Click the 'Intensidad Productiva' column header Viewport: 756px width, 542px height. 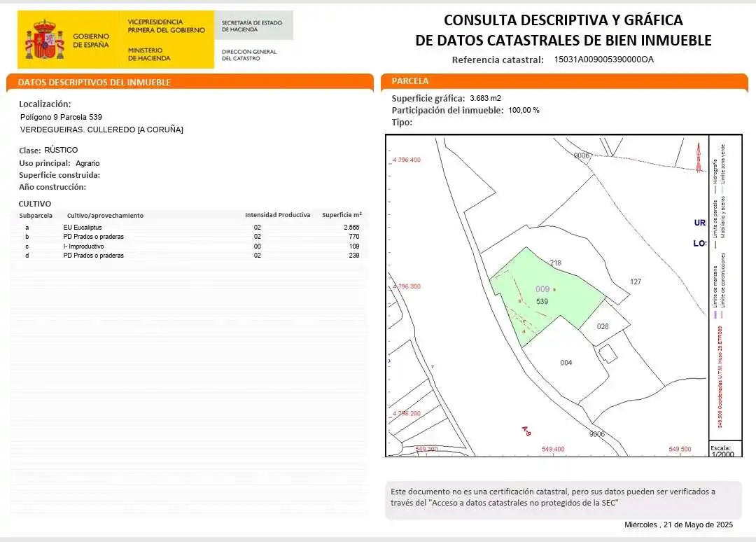(x=278, y=215)
